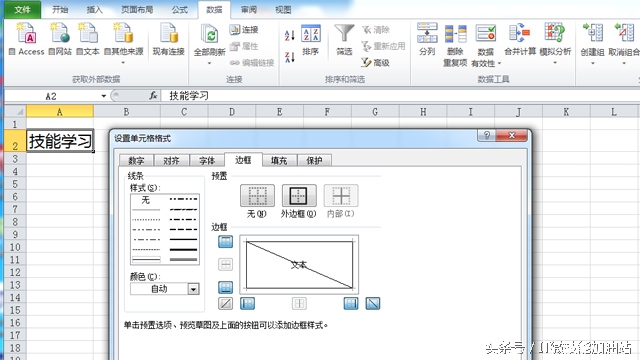Apply the Outline (外边框) preset
This screenshot has width=640, height=360.
[x=299, y=195]
